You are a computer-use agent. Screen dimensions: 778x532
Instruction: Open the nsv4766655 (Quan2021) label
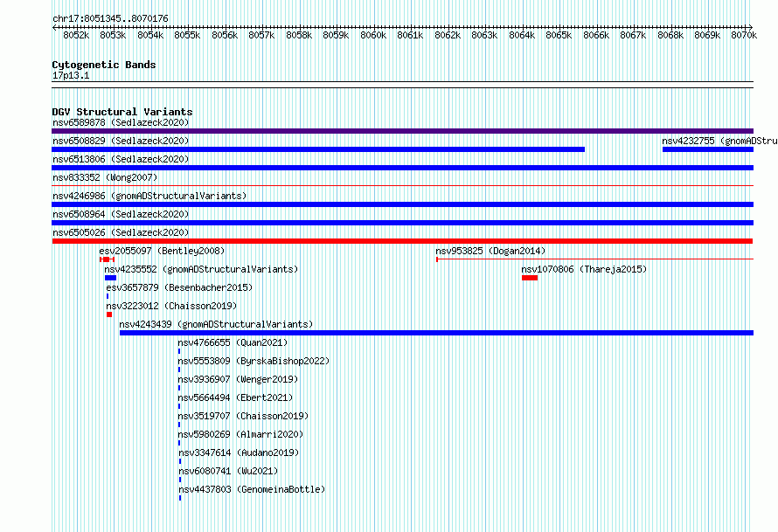(233, 342)
